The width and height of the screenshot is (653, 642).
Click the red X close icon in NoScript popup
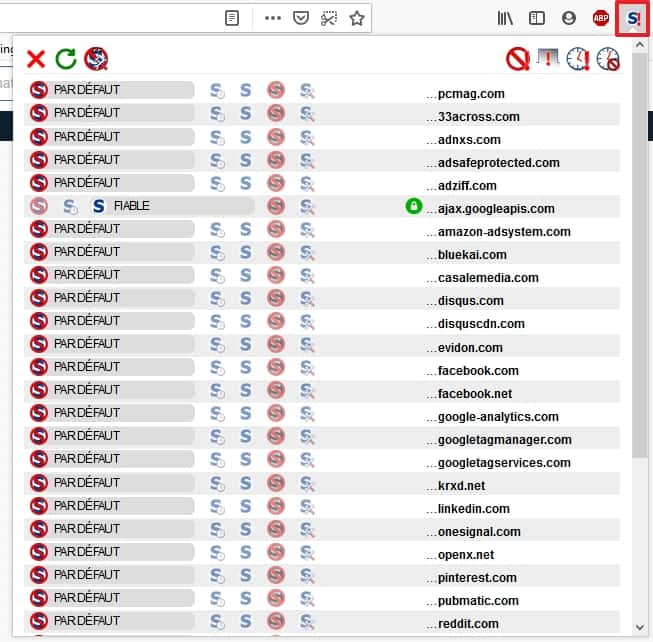[x=36, y=59]
